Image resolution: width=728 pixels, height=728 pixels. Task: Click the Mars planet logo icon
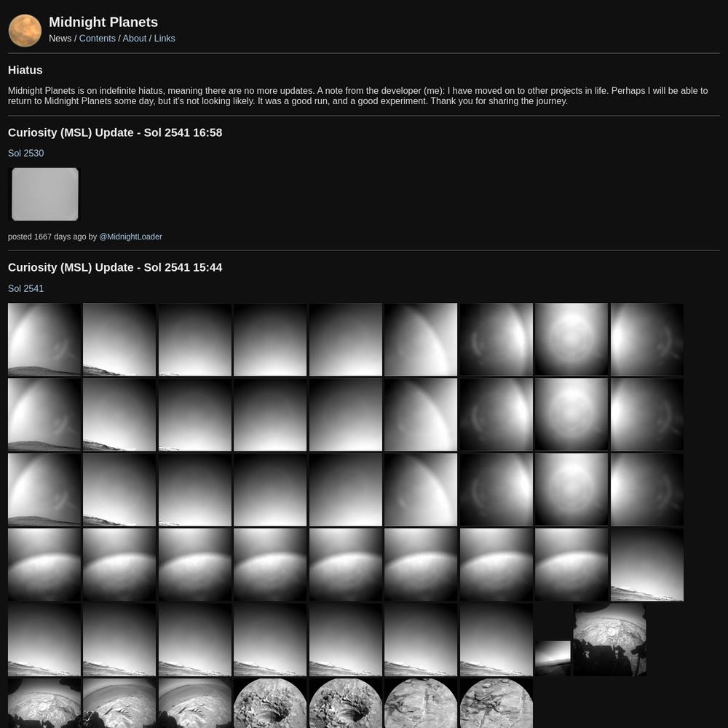pos(25,31)
